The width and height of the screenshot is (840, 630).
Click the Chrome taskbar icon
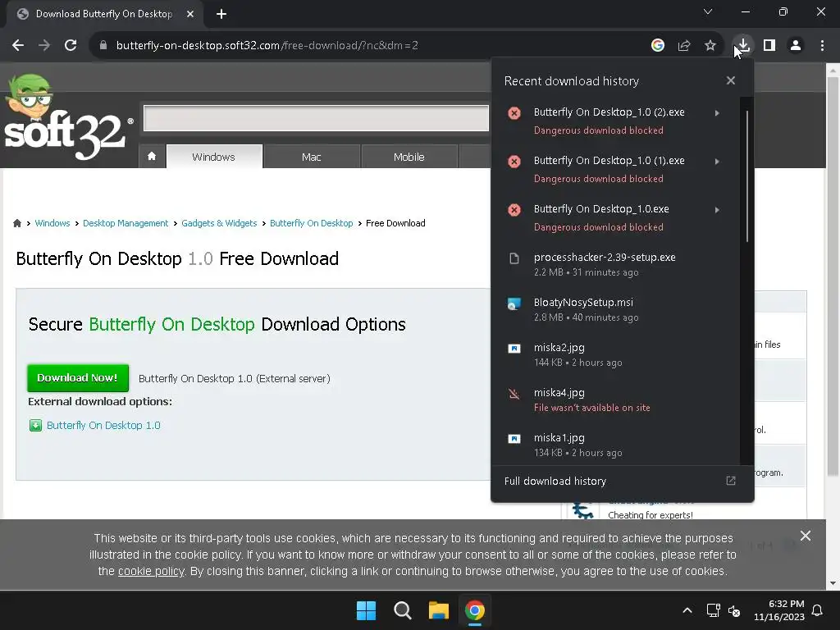point(475,610)
